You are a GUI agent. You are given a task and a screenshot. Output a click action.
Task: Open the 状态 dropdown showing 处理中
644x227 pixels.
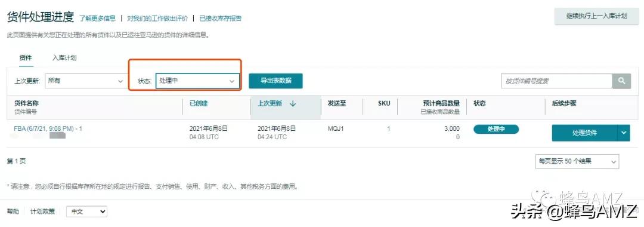[x=197, y=81]
